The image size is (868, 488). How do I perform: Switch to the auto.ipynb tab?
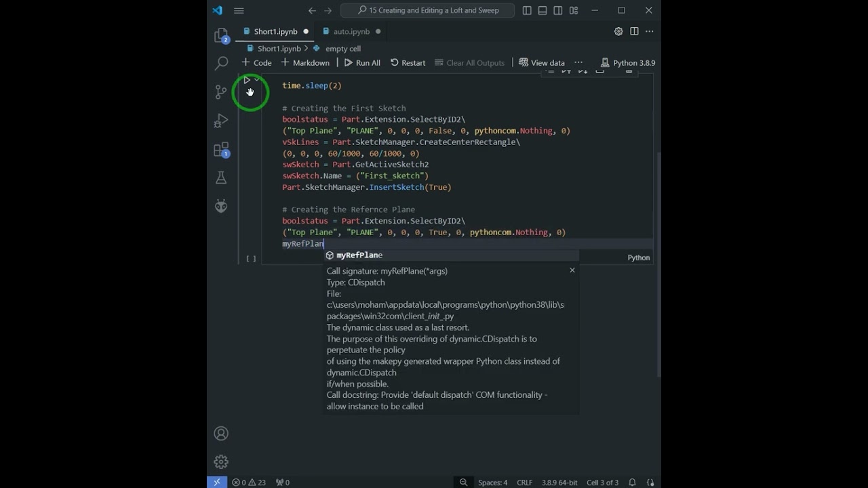click(351, 31)
